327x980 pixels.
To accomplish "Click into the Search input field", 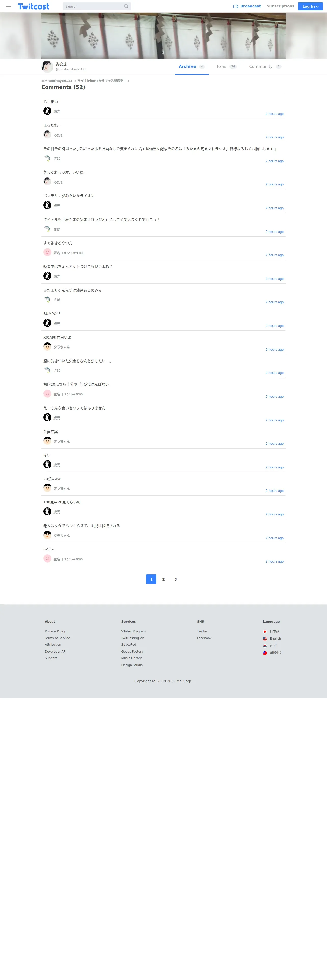I will 93,6.
